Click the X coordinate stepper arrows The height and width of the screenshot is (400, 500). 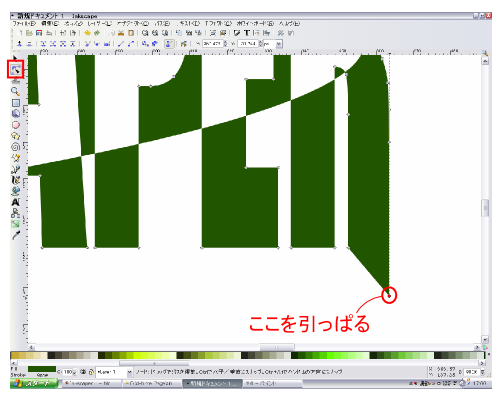[x=225, y=44]
